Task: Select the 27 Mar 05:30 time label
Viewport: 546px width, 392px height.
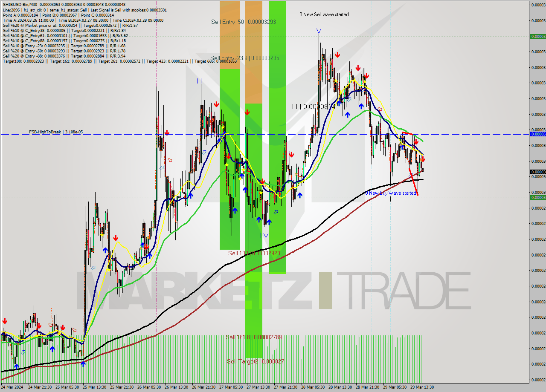Action: point(231,387)
